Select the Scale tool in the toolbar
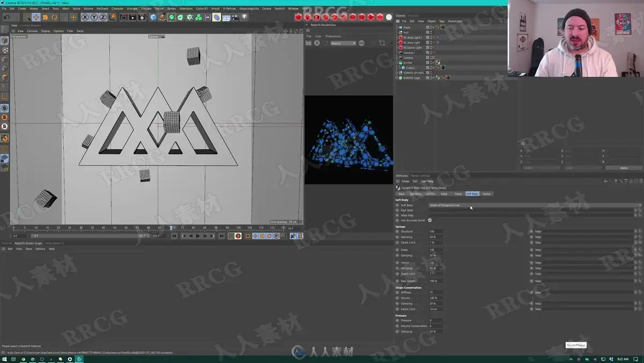Screen dimensions: 644x363 (45, 17)
